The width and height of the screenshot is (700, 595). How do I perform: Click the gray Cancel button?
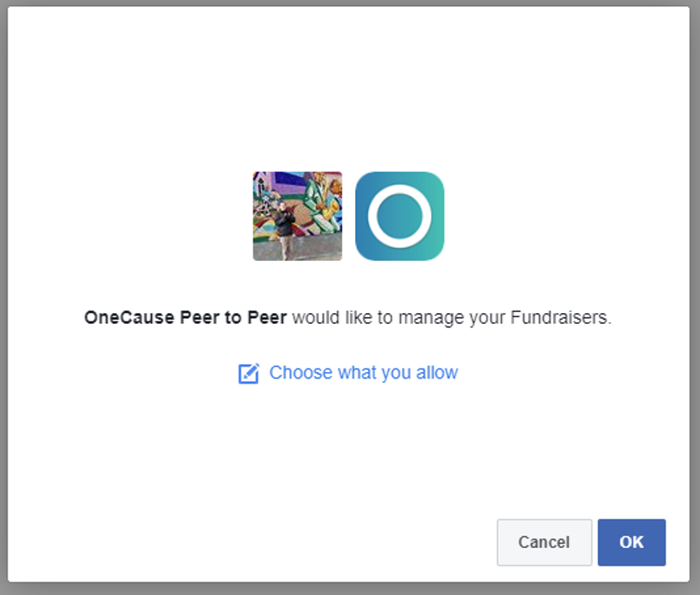point(544,542)
